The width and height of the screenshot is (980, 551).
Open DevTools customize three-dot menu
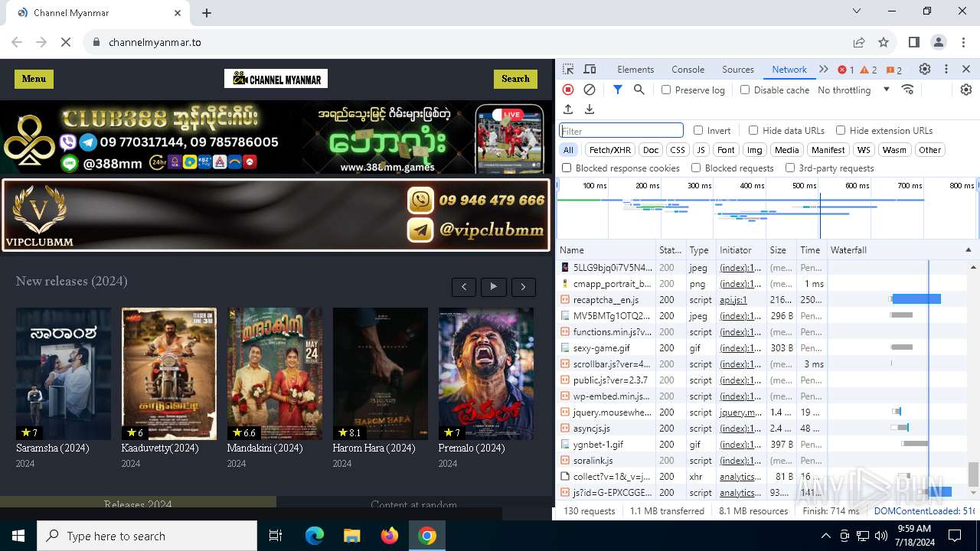[x=946, y=69]
